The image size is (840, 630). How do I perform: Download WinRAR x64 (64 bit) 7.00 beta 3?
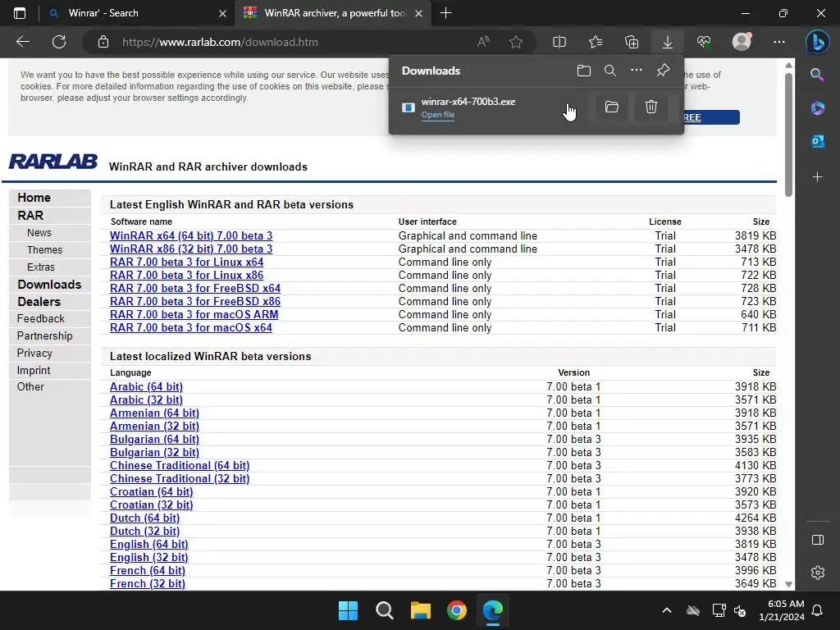tap(191, 235)
